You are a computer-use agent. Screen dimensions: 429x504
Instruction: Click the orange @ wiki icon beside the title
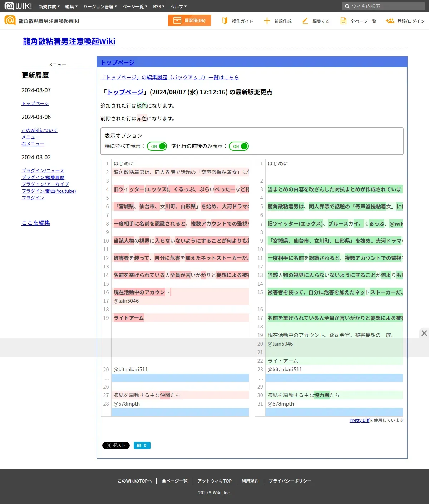(x=10, y=20)
